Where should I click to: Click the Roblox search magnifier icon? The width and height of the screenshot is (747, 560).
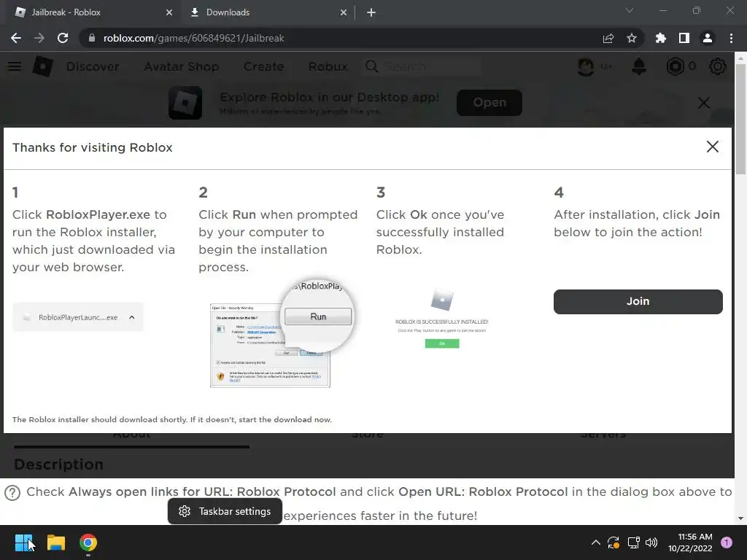click(372, 66)
